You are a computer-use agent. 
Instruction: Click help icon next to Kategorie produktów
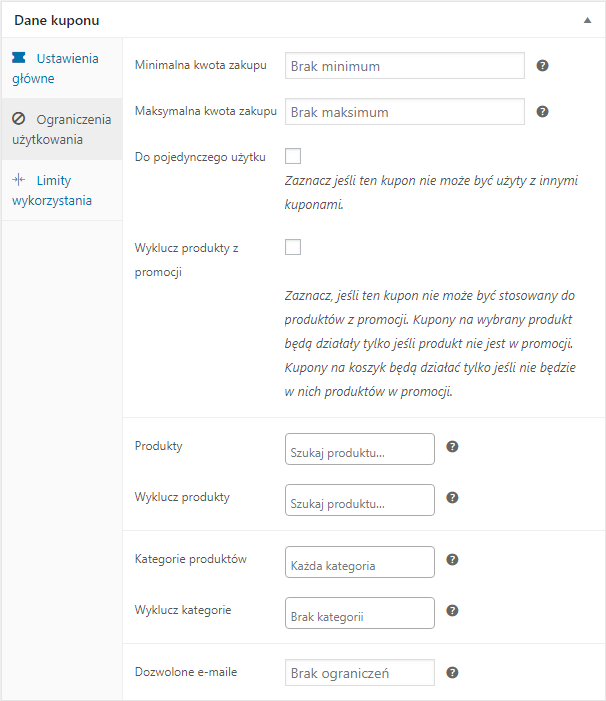[452, 560]
